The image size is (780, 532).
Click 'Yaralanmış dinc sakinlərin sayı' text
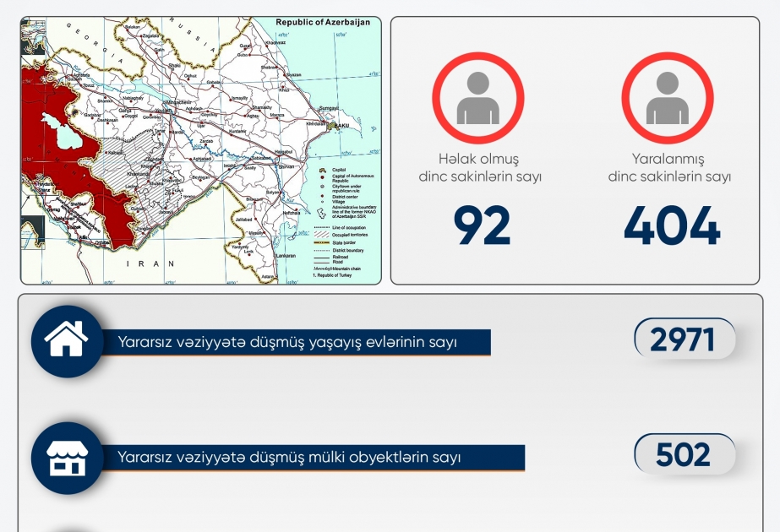point(669,167)
